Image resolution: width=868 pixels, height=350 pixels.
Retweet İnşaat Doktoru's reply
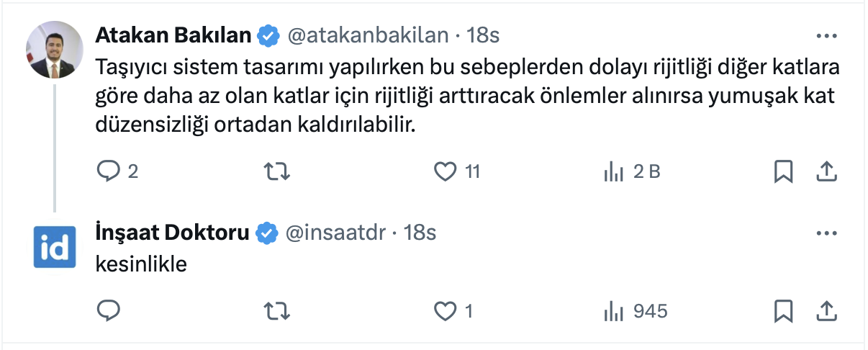277,310
